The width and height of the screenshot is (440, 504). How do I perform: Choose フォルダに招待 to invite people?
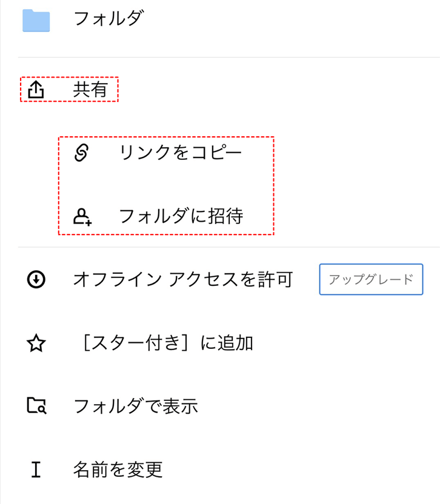point(181,217)
